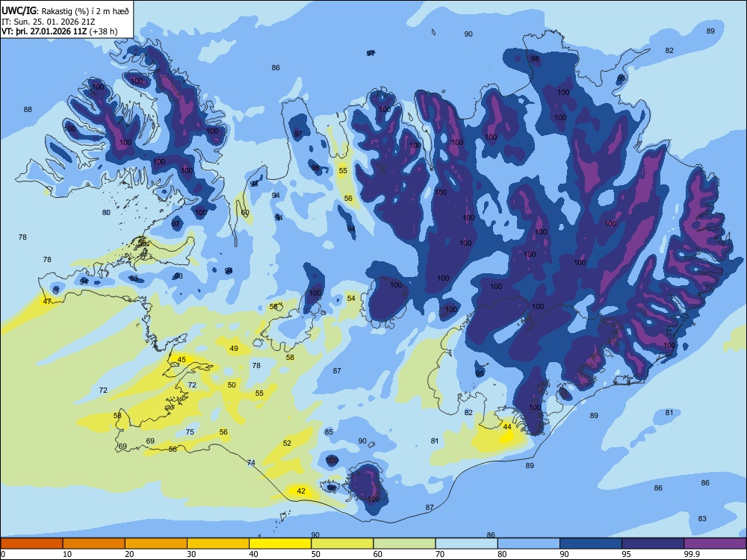Click the '74' value on the south coast

tap(251, 463)
